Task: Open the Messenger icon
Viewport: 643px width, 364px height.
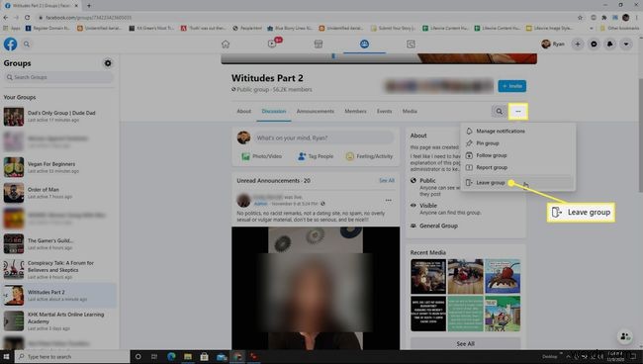Action: point(594,44)
